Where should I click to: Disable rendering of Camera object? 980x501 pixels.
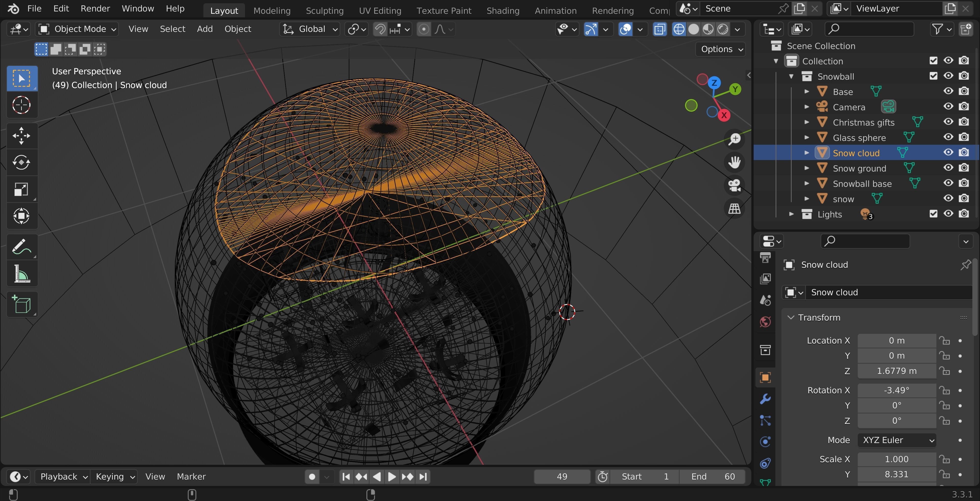[x=964, y=106]
